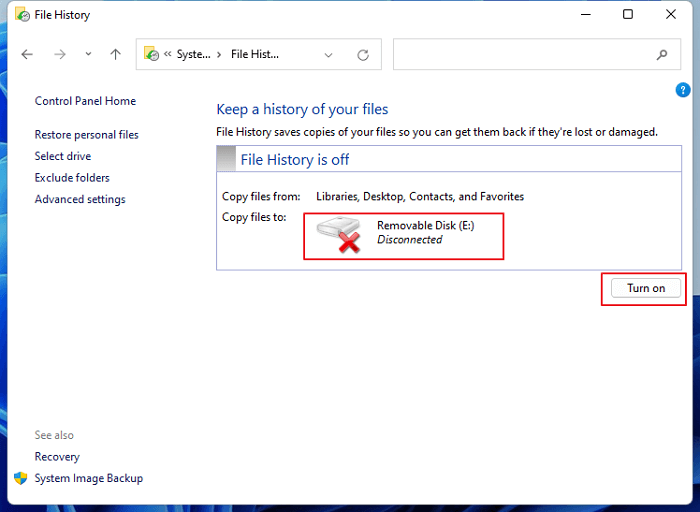Launch System Image Backup
This screenshot has height=512, width=700.
pos(88,478)
